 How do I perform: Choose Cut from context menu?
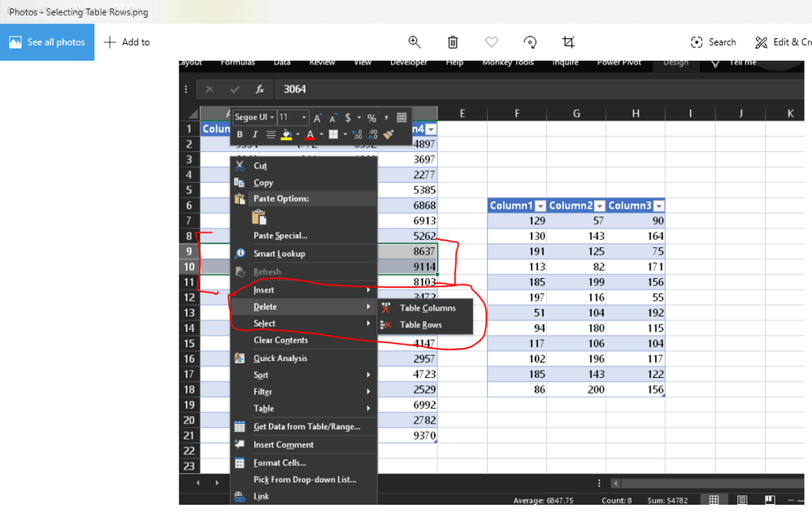click(303, 166)
